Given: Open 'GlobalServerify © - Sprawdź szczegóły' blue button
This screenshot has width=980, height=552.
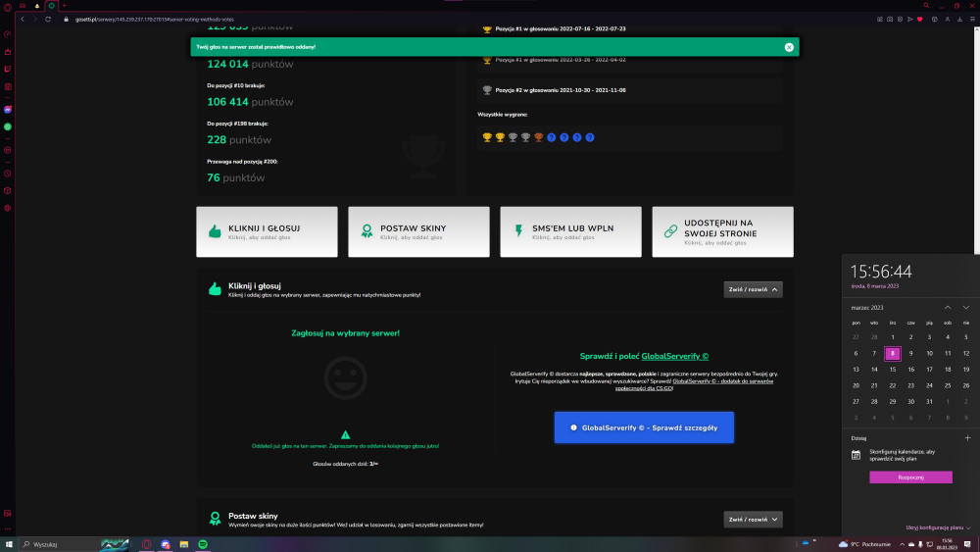Looking at the screenshot, I should (644, 427).
